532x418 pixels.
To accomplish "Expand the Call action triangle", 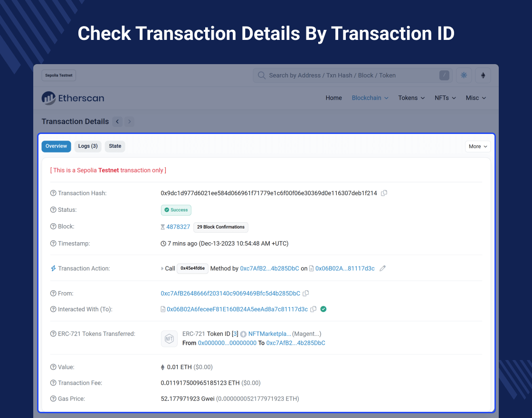I will (x=162, y=268).
